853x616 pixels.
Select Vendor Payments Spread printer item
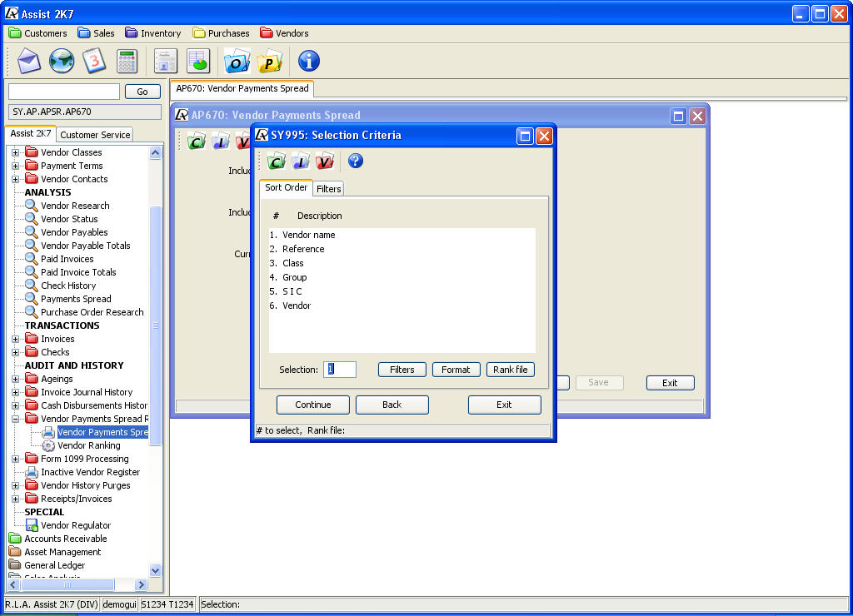94,432
